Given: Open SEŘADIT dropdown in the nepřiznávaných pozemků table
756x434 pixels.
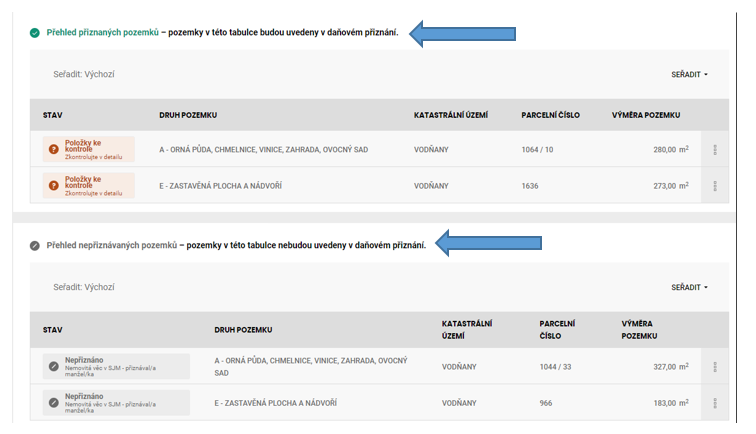Looking at the screenshot, I should [x=689, y=287].
